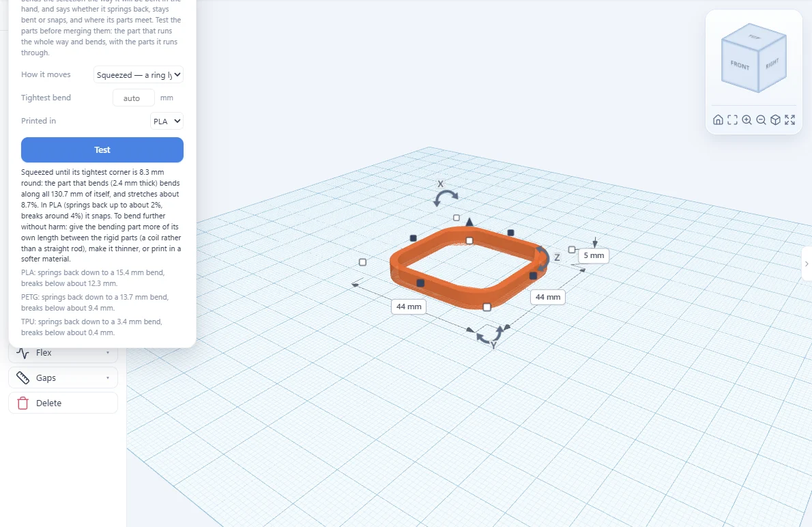
Task: Open the Printed in material dropdown
Action: 166,121
